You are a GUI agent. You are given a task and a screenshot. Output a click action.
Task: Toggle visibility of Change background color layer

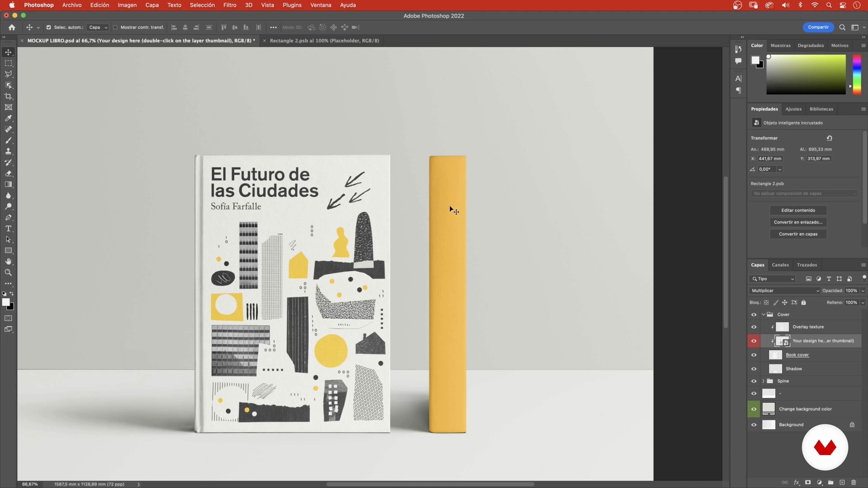754,409
